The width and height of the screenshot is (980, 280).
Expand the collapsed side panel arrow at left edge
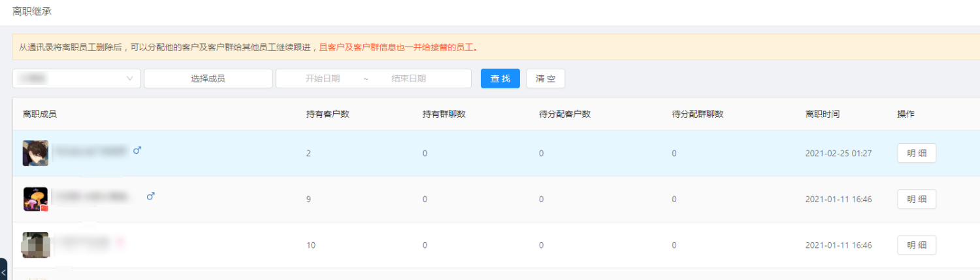pos(3,270)
